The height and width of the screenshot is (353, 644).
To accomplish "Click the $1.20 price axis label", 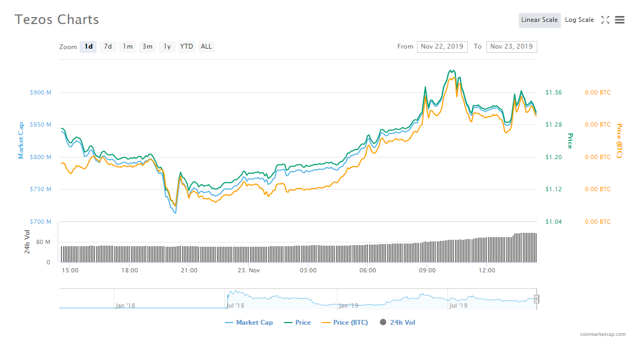I will [553, 157].
